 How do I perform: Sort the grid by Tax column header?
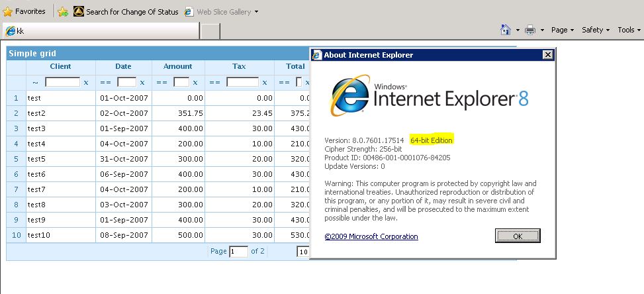click(x=239, y=66)
